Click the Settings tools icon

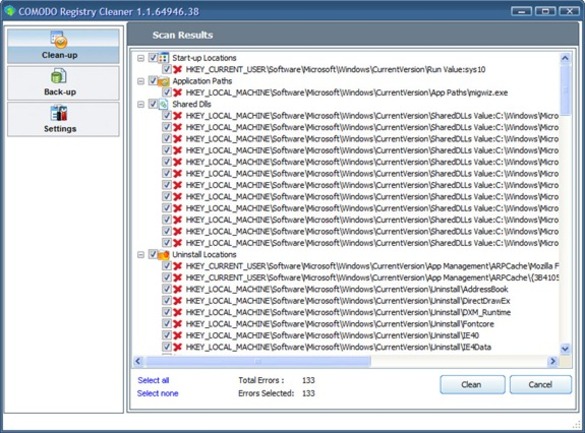point(59,113)
